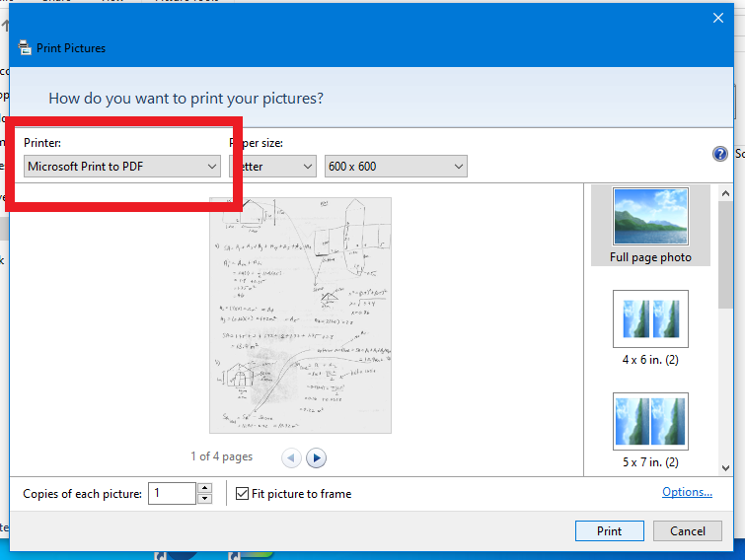The width and height of the screenshot is (745, 560).
Task: Open the Options... link
Action: tap(687, 492)
